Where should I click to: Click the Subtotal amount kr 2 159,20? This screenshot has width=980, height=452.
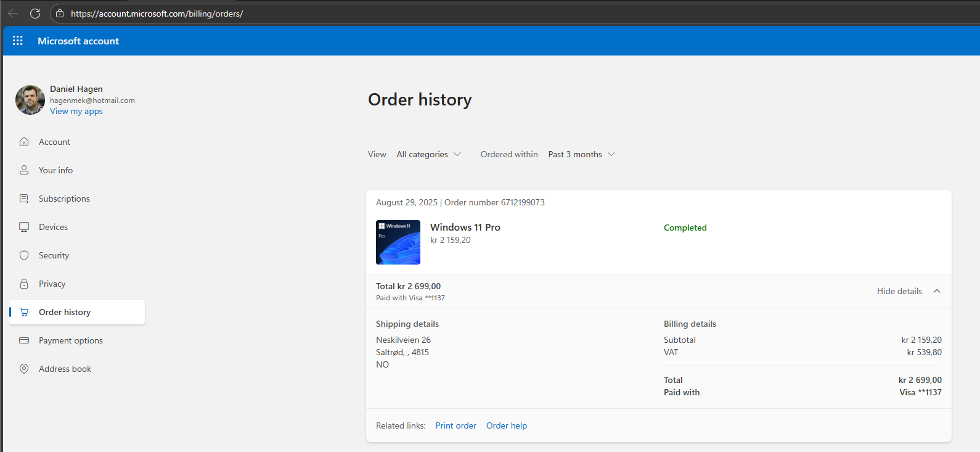coord(921,340)
